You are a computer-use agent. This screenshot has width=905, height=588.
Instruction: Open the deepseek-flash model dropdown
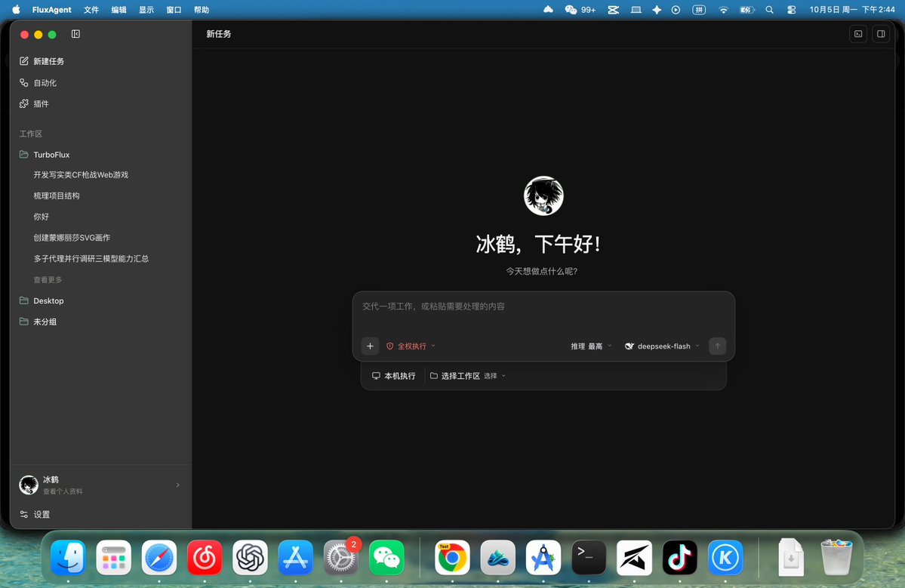[x=662, y=346]
